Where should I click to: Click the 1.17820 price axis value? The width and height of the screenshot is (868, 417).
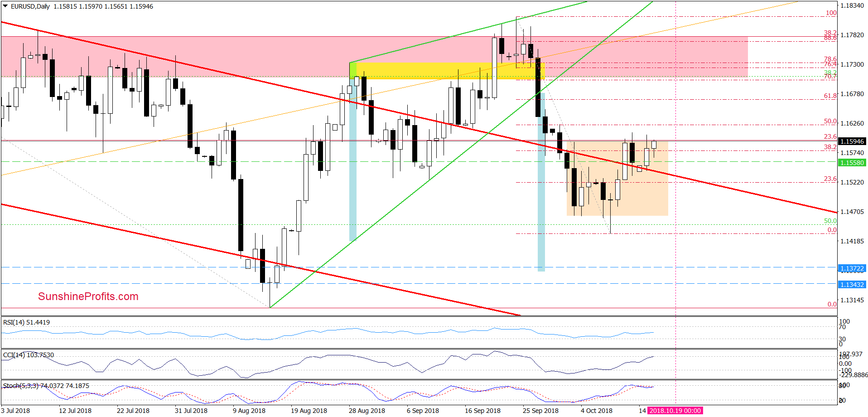(x=852, y=35)
